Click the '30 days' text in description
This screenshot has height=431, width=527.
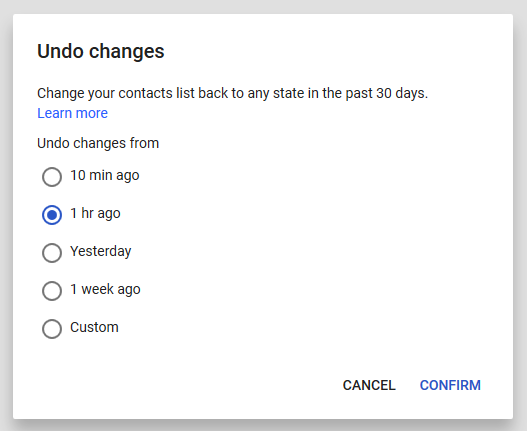[x=402, y=93]
